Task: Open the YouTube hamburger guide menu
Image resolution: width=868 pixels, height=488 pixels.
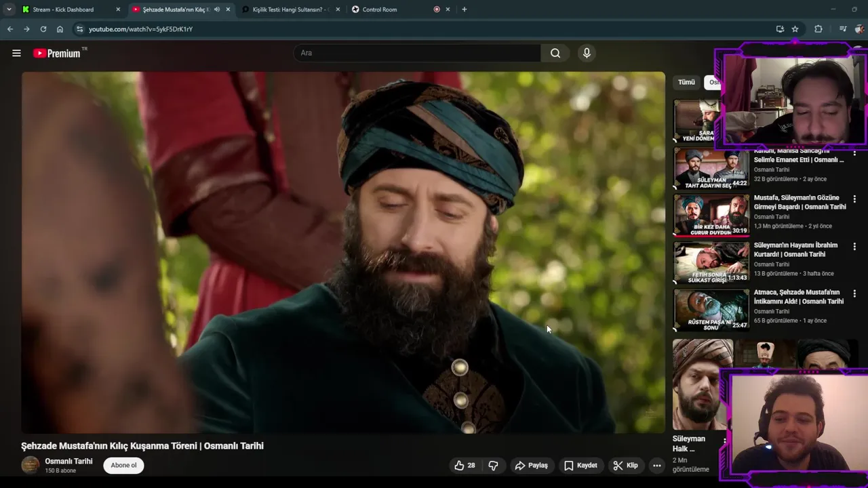Action: pos(16,53)
